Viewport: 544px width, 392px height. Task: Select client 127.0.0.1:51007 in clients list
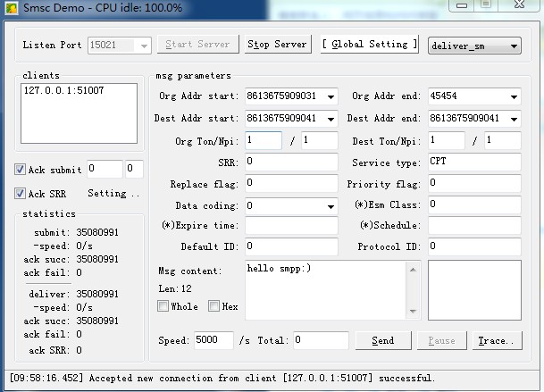63,90
